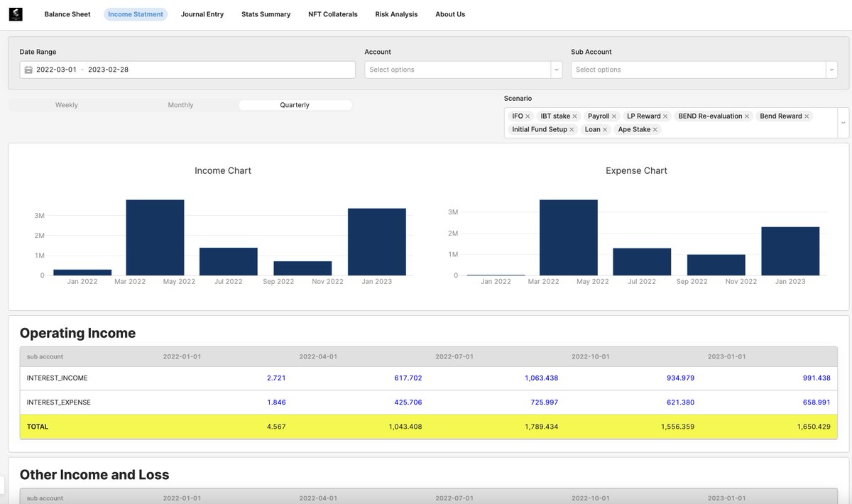The height and width of the screenshot is (504, 852).
Task: Switch the period toggle to Monthly
Action: (x=180, y=105)
